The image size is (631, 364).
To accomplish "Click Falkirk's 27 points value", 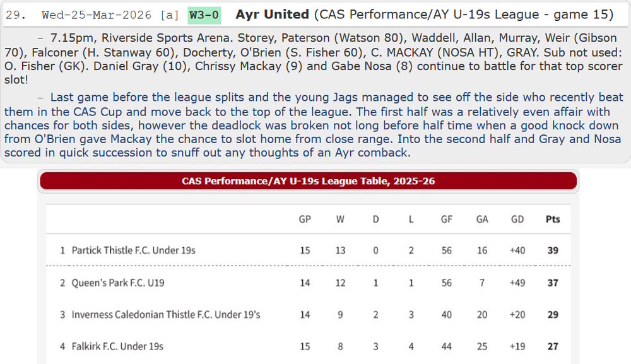I will click(553, 346).
